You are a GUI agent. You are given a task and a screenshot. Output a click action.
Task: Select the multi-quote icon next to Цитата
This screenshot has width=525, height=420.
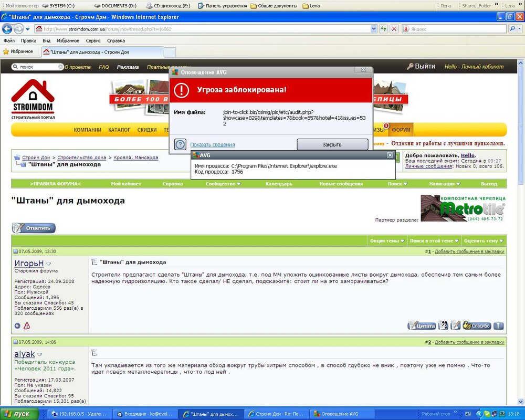[x=444, y=325]
